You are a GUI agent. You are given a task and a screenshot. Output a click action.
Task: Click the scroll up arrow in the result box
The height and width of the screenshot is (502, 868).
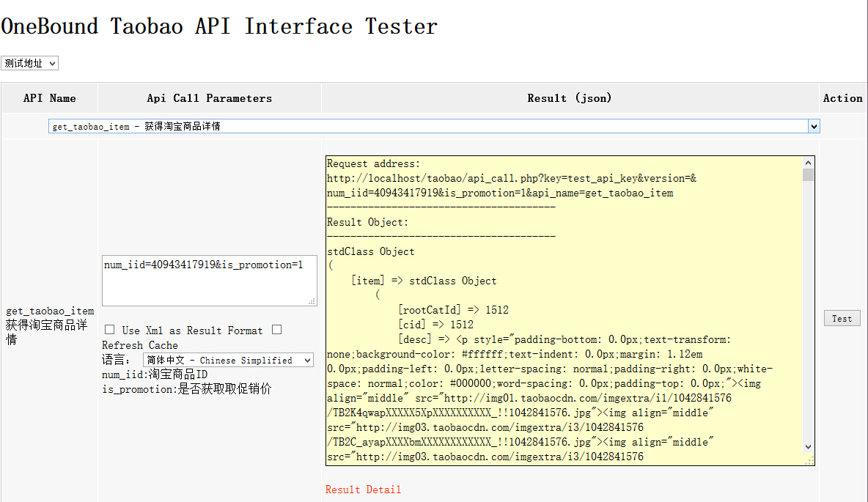tap(808, 163)
